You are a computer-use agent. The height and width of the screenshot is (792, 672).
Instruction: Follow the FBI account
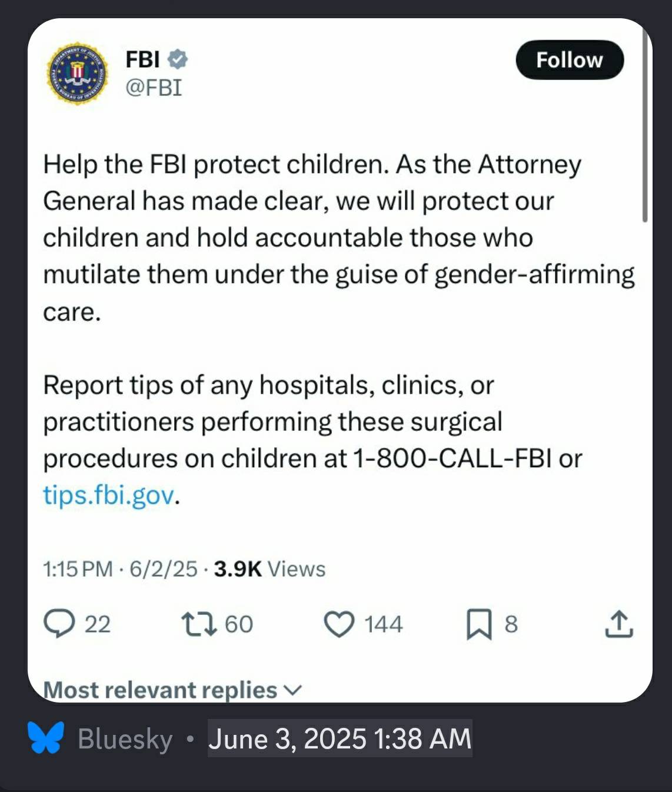pos(569,60)
